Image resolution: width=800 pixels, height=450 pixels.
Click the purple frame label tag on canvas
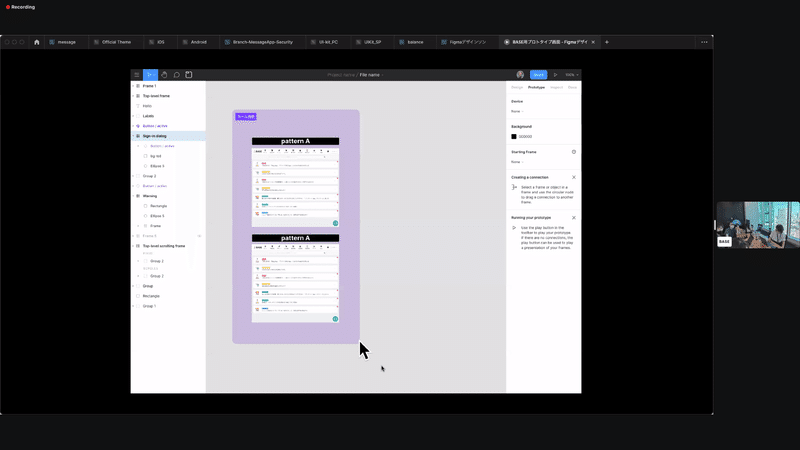click(x=245, y=117)
